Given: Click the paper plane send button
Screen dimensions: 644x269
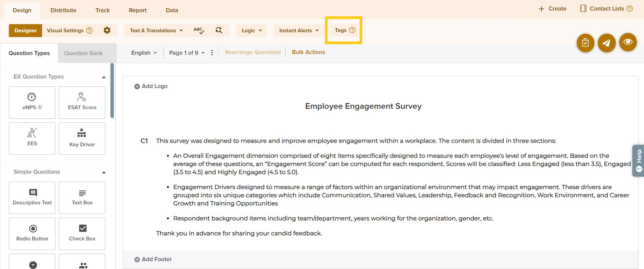Looking at the screenshot, I should pyautogui.click(x=607, y=43).
